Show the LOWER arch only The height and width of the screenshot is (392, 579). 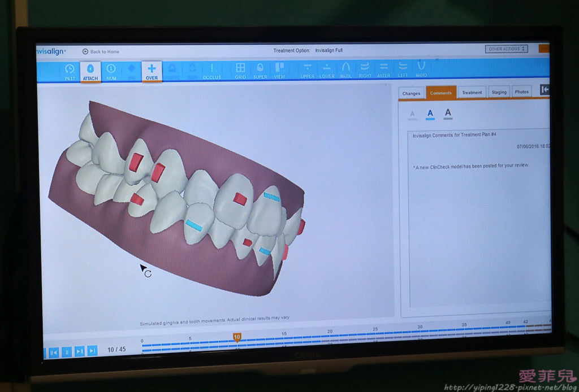point(327,71)
